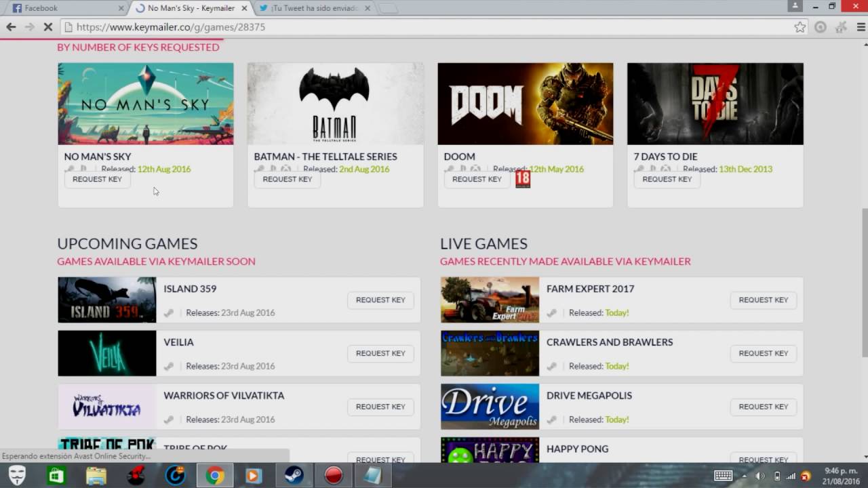
Task: Open the DRIVE MEGAPOLIS title link
Action: pyautogui.click(x=589, y=396)
